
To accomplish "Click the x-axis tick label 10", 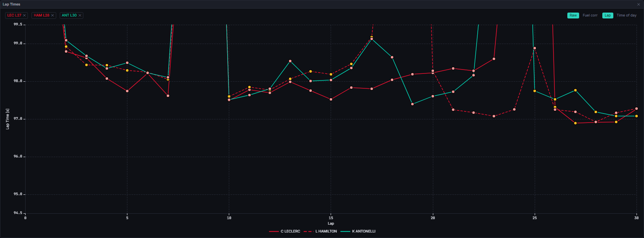I will 229,218.
